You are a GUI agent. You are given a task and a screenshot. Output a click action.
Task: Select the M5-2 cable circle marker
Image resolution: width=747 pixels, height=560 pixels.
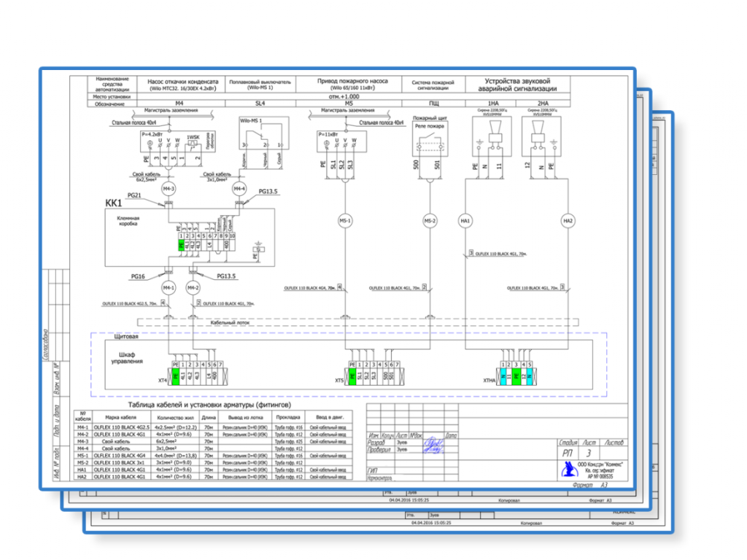430,221
